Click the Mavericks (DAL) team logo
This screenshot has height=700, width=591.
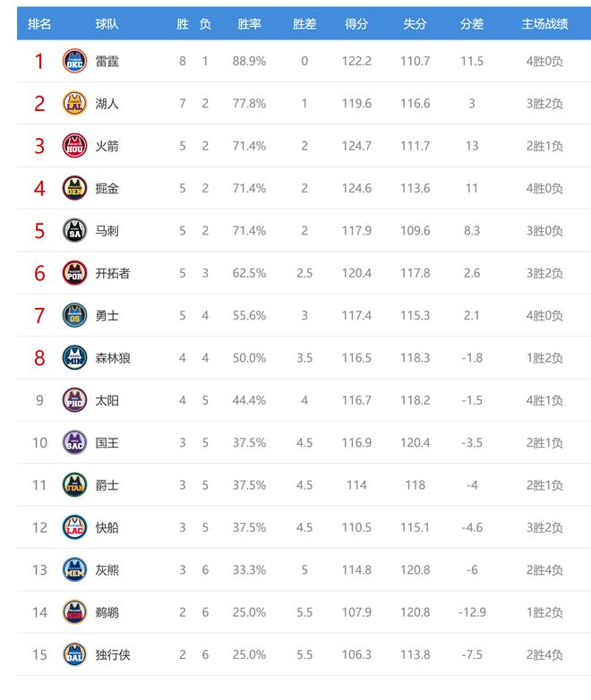click(74, 654)
